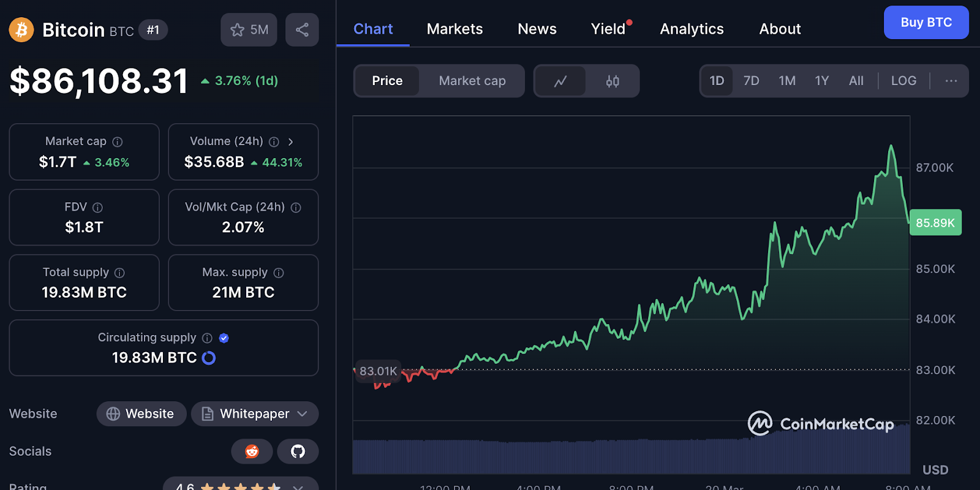Select the 7D time range
This screenshot has height=490, width=980.
(751, 81)
